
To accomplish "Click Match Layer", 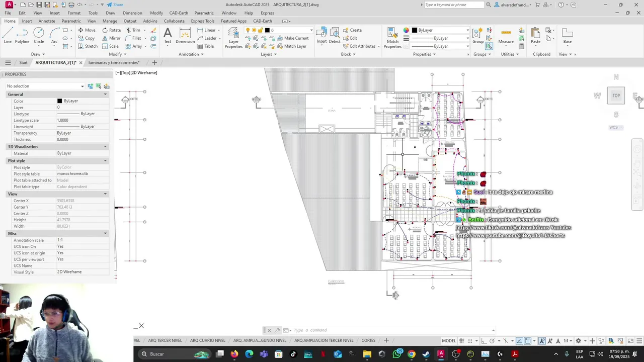I will pyautogui.click(x=291, y=46).
